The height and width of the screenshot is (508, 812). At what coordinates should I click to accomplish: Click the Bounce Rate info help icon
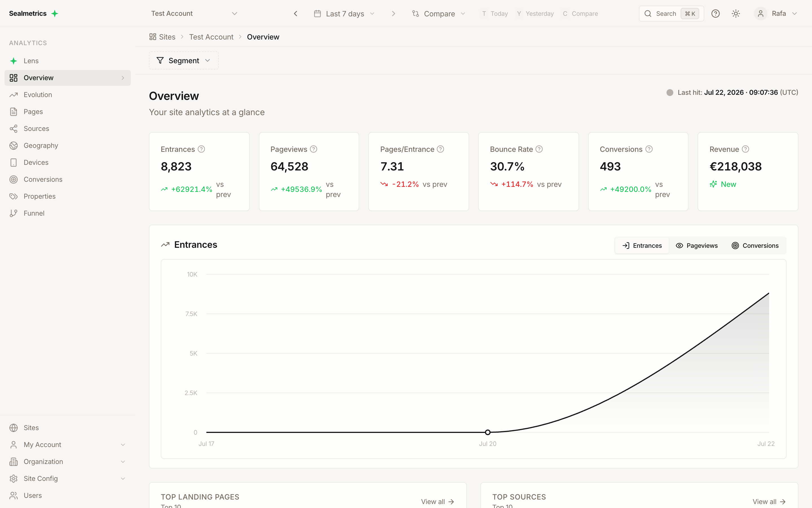click(539, 149)
